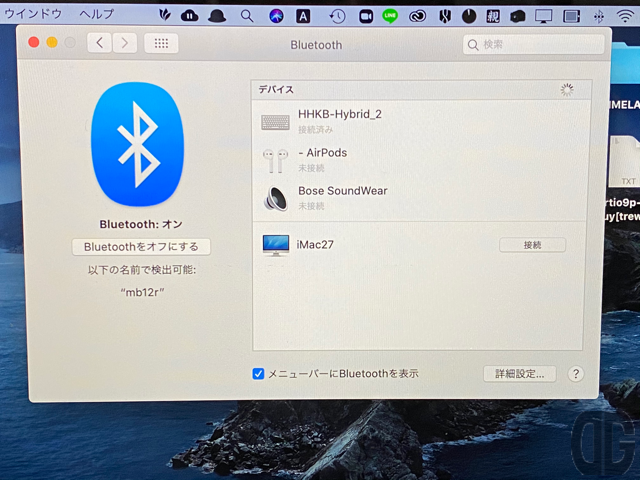Open the input source 'A' icon
This screenshot has width=640, height=480.
[303, 16]
